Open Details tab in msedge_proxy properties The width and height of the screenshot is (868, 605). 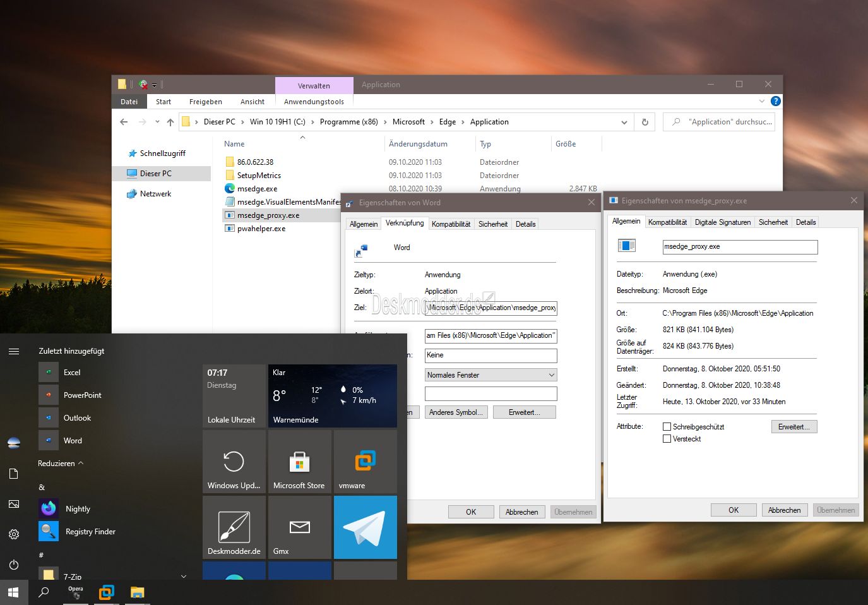806,222
